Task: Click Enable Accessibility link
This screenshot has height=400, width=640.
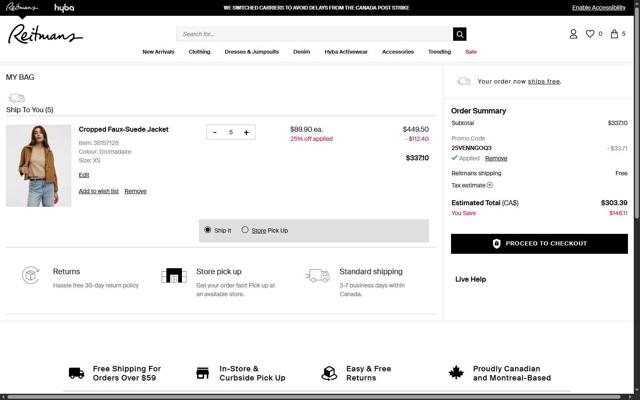Action: click(598, 7)
